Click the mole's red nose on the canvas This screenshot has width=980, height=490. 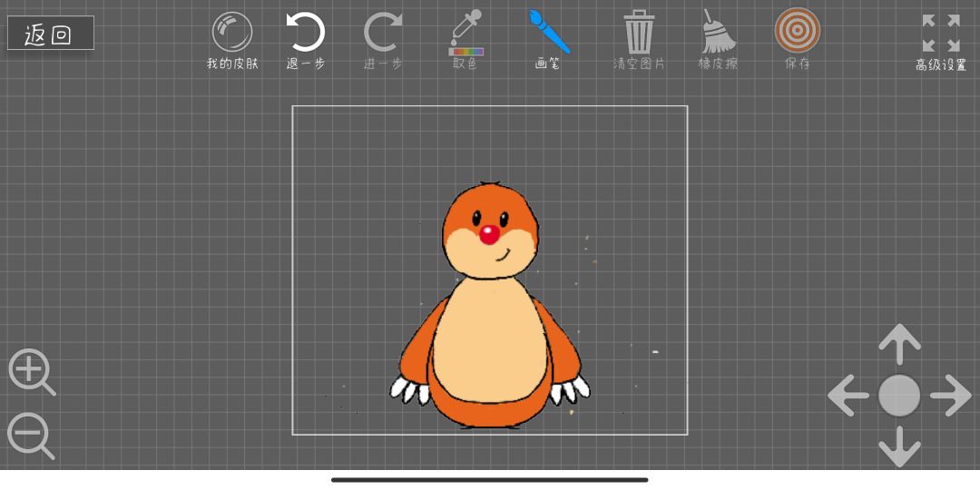pyautogui.click(x=489, y=234)
